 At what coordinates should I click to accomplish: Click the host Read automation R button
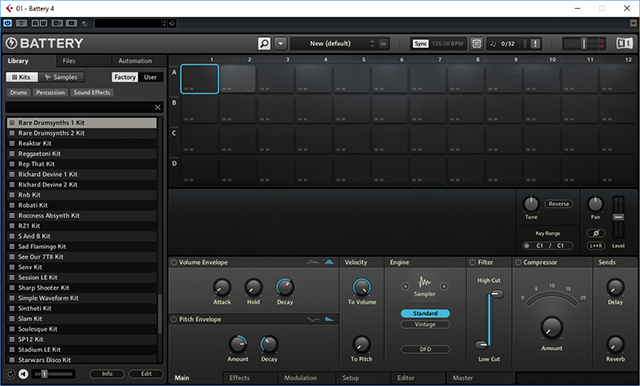[x=35, y=23]
